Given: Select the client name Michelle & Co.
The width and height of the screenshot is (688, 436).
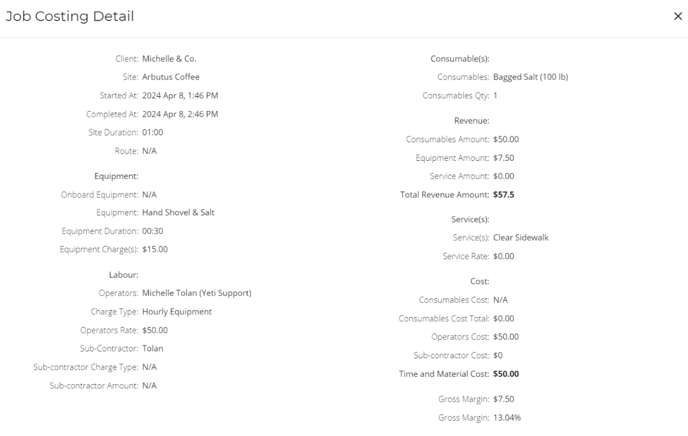Looking at the screenshot, I should click(169, 59).
